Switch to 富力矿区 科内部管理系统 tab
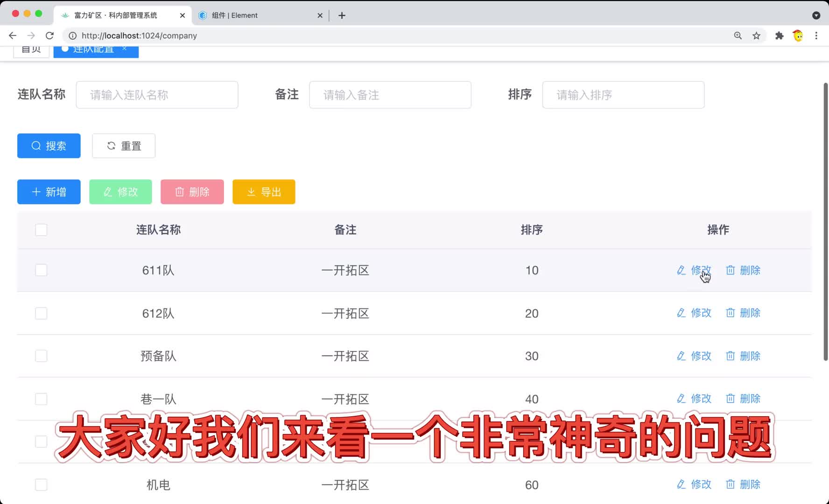The height and width of the screenshot is (504, 829). pyautogui.click(x=122, y=15)
